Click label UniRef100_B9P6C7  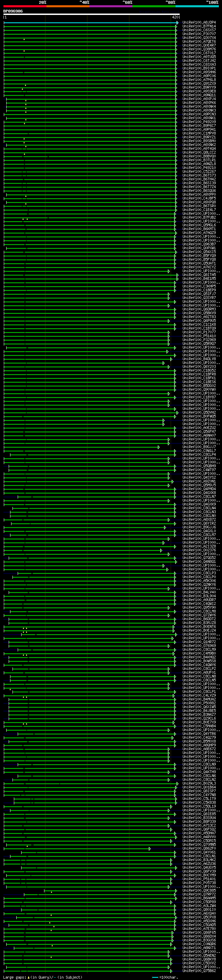tap(199, 125)
